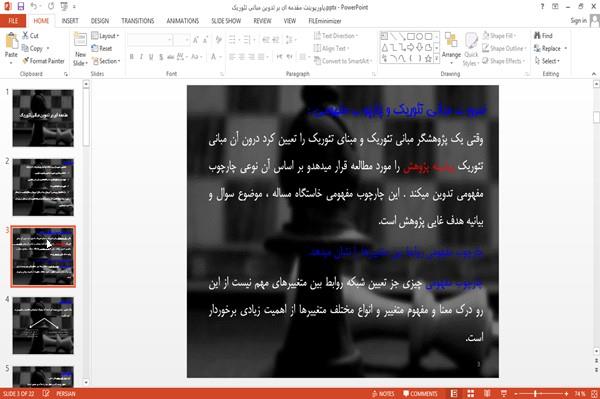Image resolution: width=600 pixels, height=399 pixels.
Task: Start Slide Show from status bar icon
Action: point(504,394)
